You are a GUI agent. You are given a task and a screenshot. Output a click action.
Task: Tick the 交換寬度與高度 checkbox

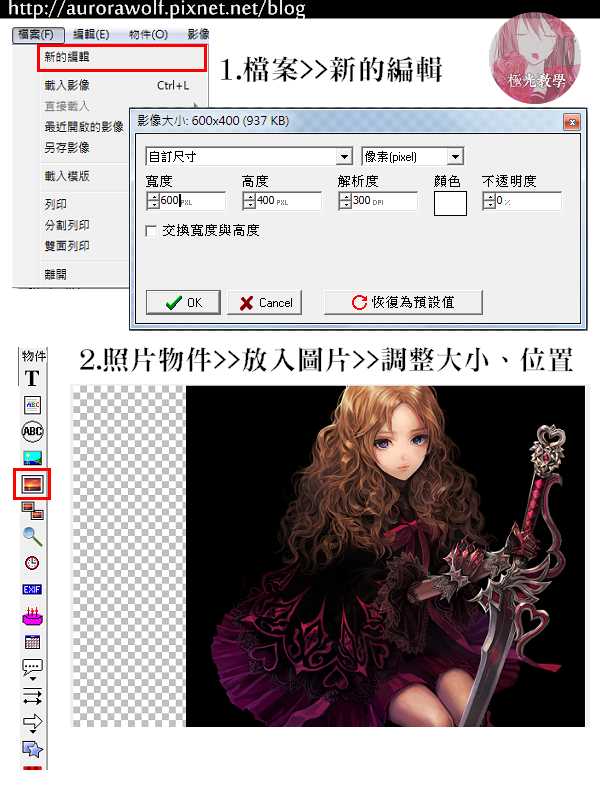point(151,231)
